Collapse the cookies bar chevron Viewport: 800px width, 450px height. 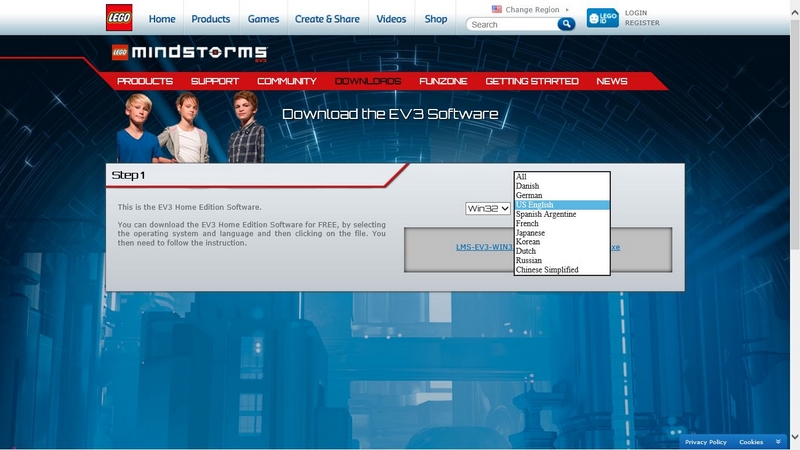click(778, 442)
